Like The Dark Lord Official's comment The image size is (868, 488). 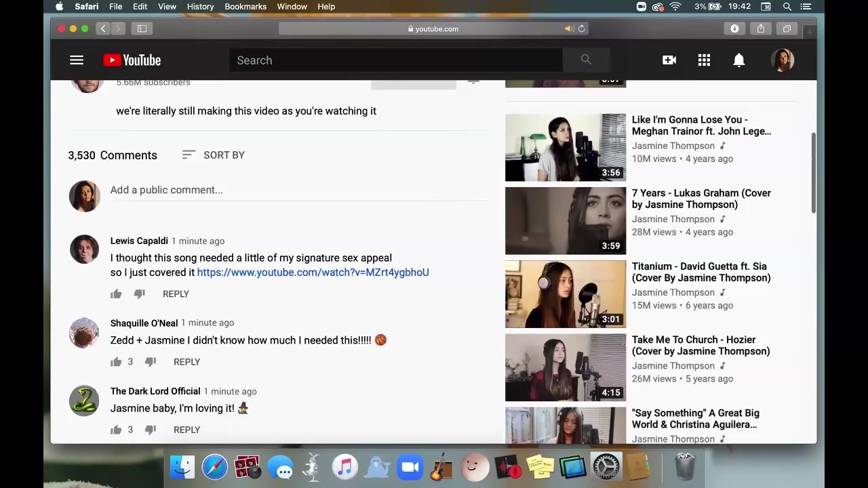click(116, 430)
